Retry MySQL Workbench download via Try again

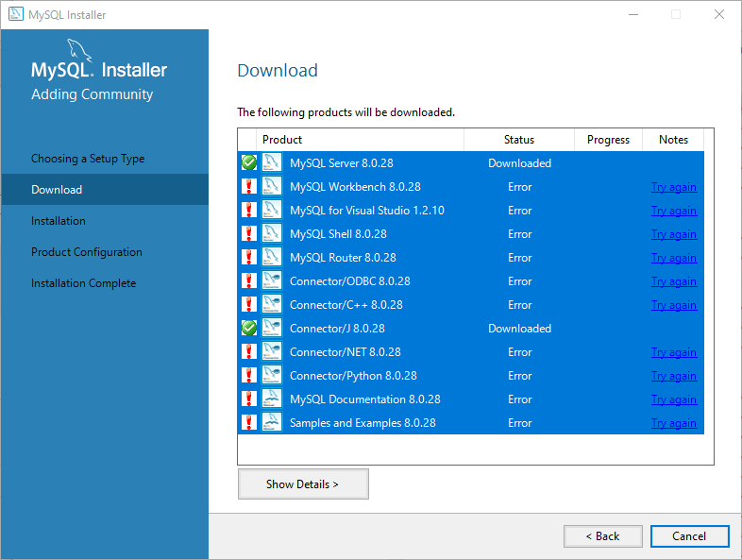(x=674, y=187)
